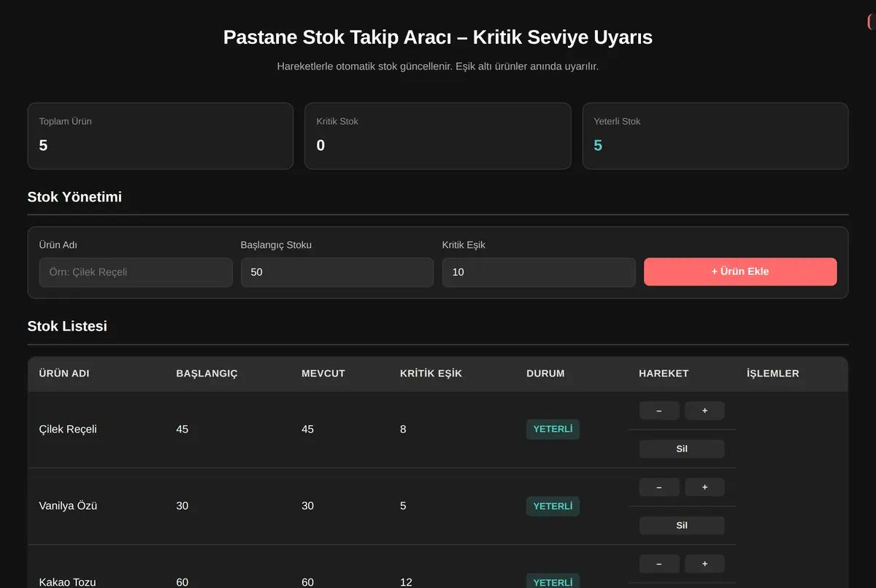Decrease stock for Kakao Tozu
The image size is (876, 588).
click(x=659, y=564)
